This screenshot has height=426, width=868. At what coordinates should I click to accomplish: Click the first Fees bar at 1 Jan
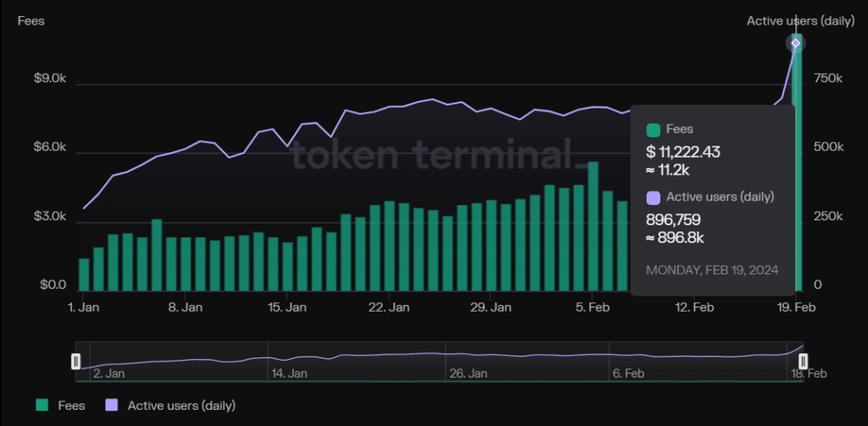click(x=84, y=274)
